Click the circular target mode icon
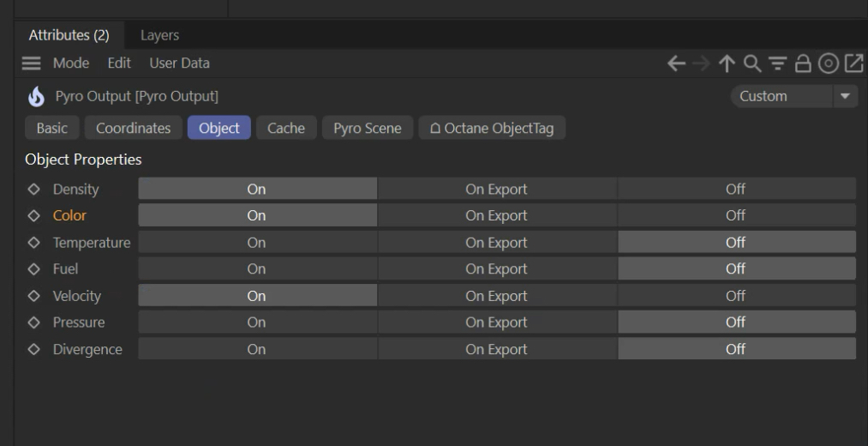This screenshot has width=868, height=446. coord(827,63)
